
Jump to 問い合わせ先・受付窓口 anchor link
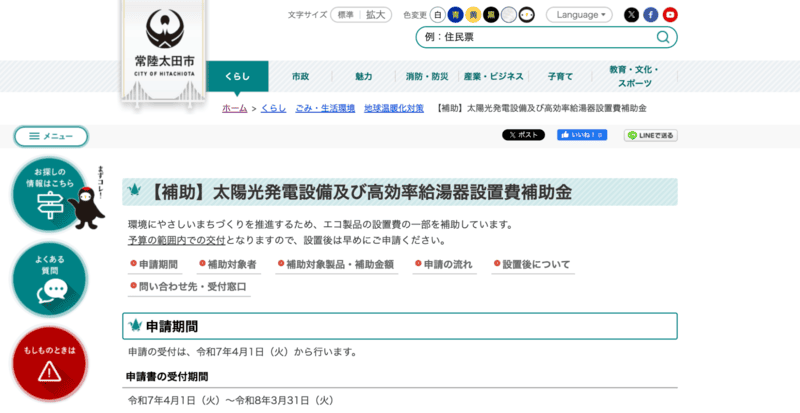[x=188, y=286]
